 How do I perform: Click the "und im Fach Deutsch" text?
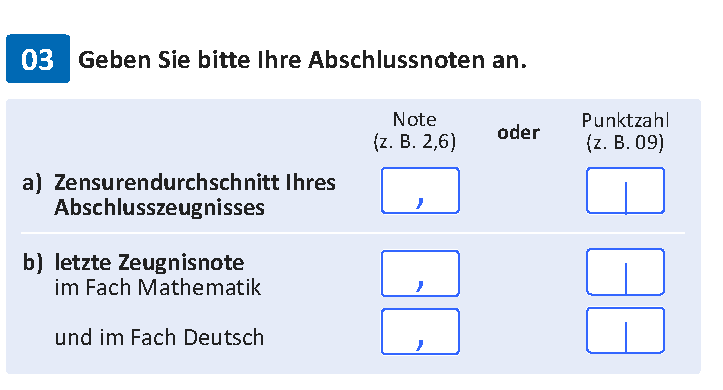(159, 337)
